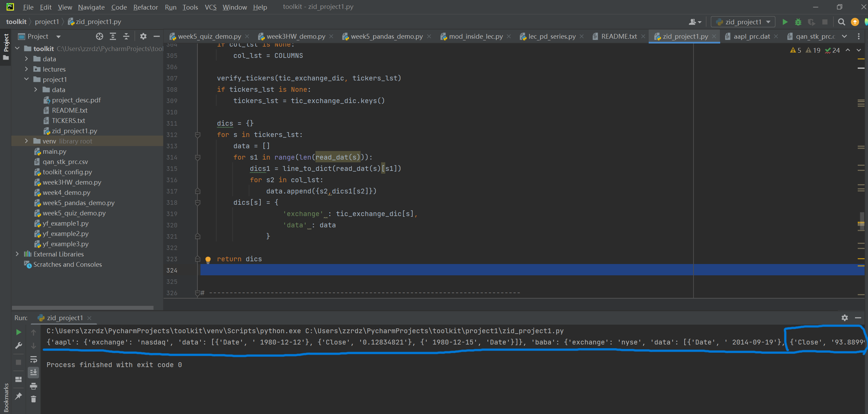
Task: Toggle code fold at line 314 inner loop
Action: coord(197,158)
